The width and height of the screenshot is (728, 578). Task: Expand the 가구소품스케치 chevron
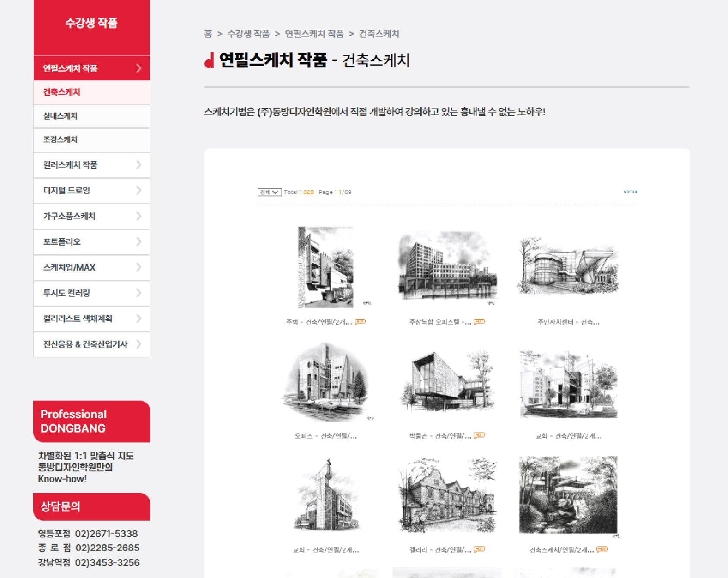coord(139,216)
